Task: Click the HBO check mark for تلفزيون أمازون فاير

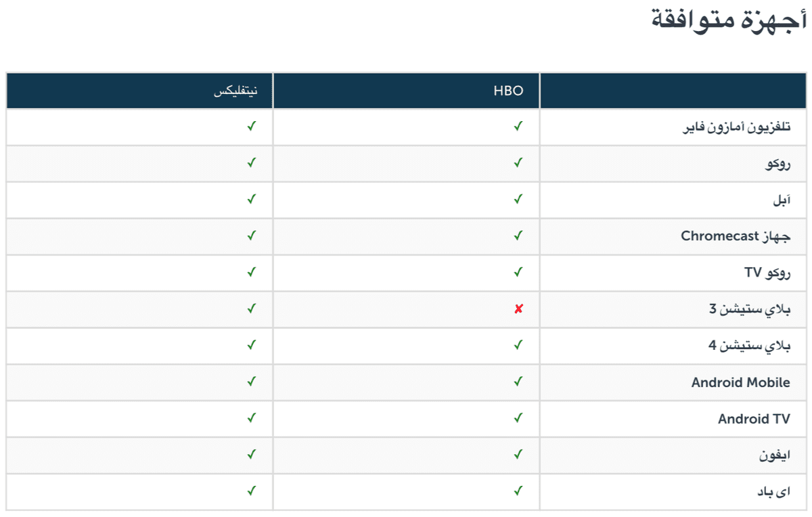Action: (x=518, y=126)
